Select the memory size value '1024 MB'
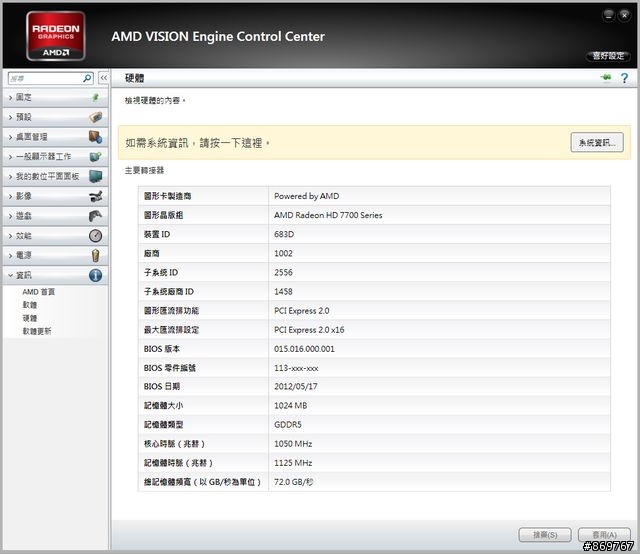This screenshot has width=640, height=554. click(x=291, y=406)
